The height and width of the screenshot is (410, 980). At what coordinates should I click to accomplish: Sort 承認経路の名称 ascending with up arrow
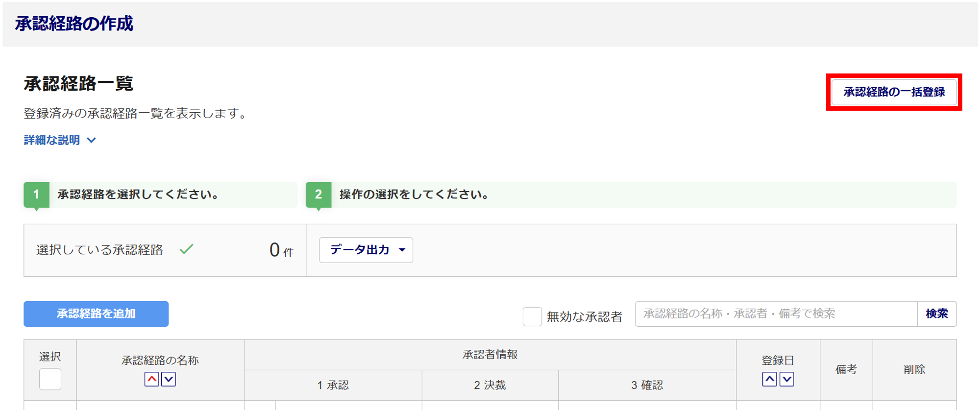(x=152, y=379)
